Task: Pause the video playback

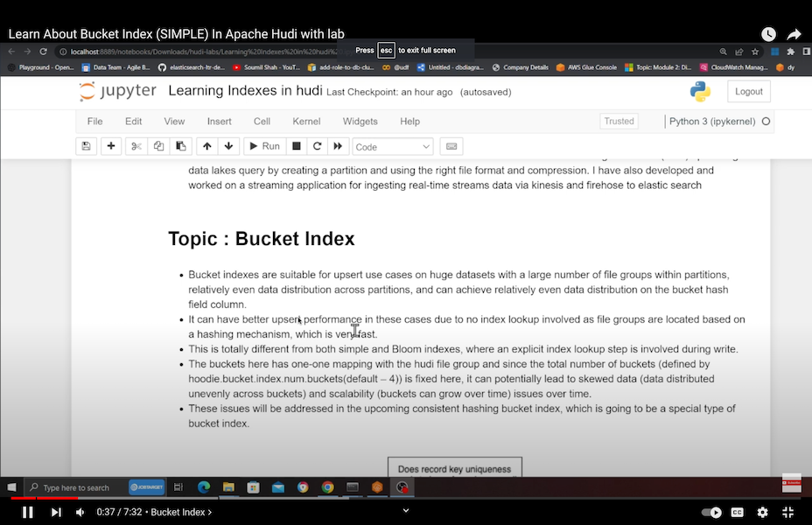Action: (x=27, y=512)
